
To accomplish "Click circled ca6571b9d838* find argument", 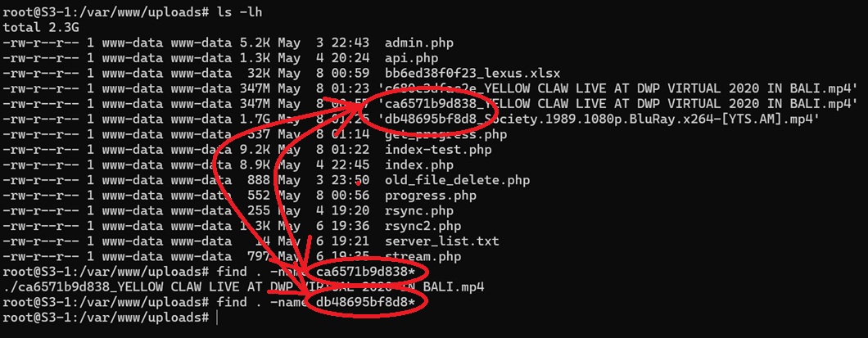I will (366, 273).
